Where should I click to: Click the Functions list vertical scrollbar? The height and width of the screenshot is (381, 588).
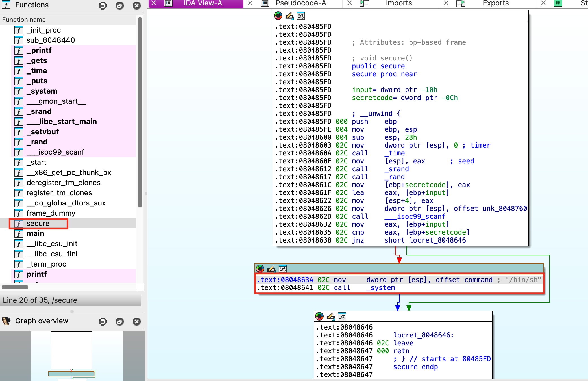point(140,112)
